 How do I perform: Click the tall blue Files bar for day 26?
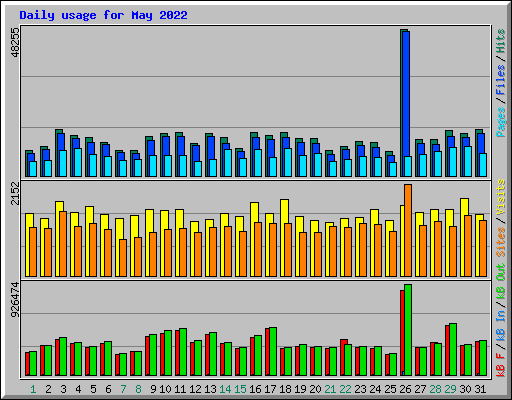(406, 93)
